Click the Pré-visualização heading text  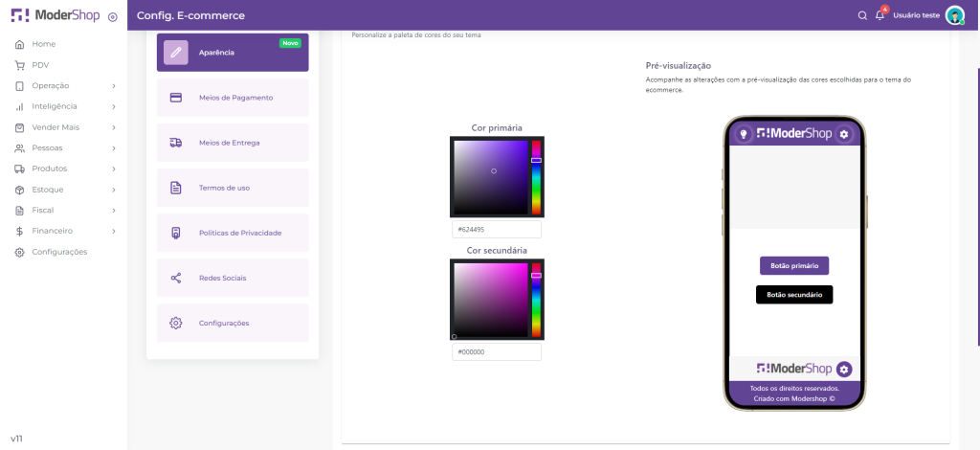coord(679,66)
